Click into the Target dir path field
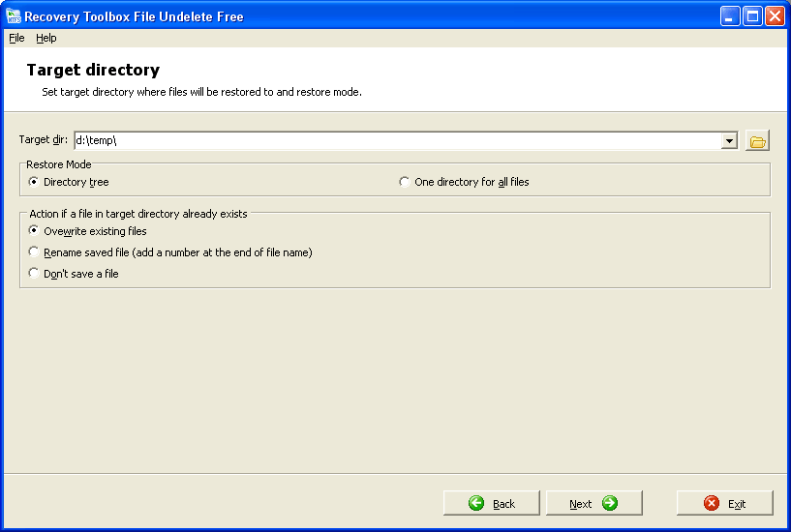The image size is (791, 532). point(398,140)
